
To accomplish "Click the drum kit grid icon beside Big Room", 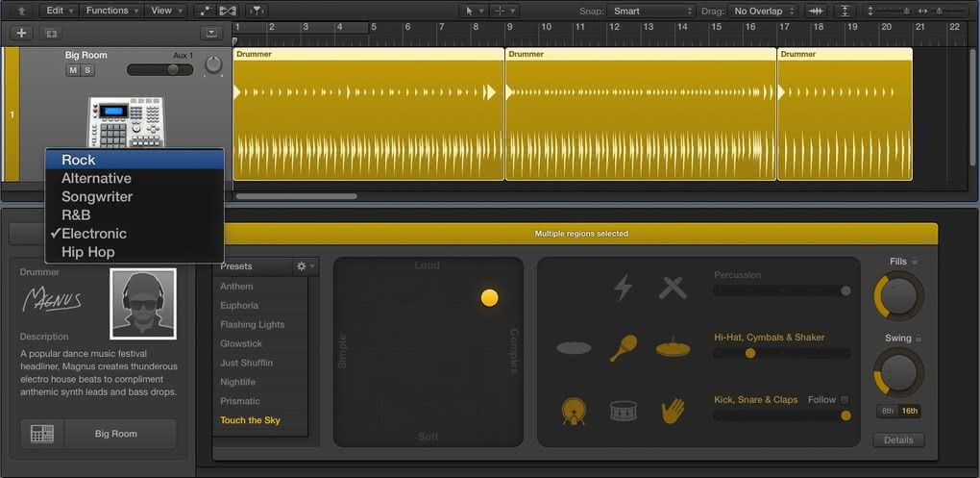I will (42, 434).
